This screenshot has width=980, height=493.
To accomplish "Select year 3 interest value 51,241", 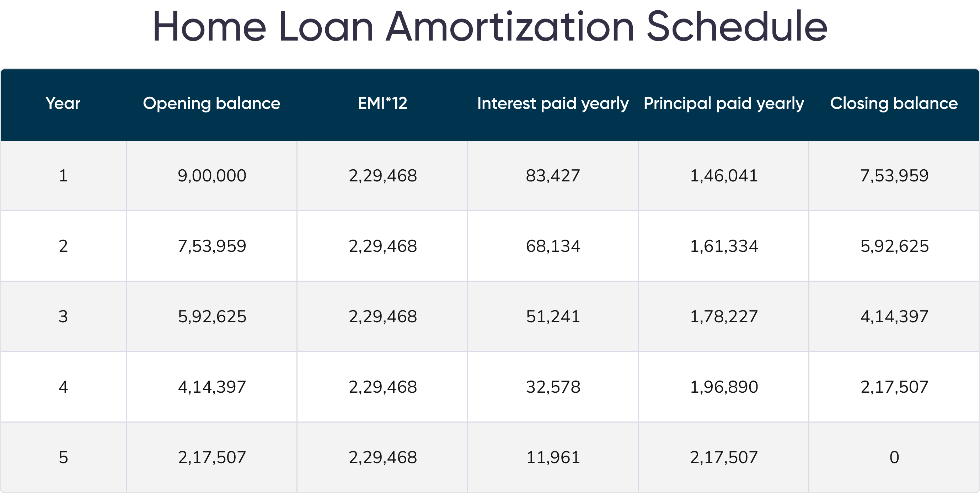I will (x=553, y=316).
